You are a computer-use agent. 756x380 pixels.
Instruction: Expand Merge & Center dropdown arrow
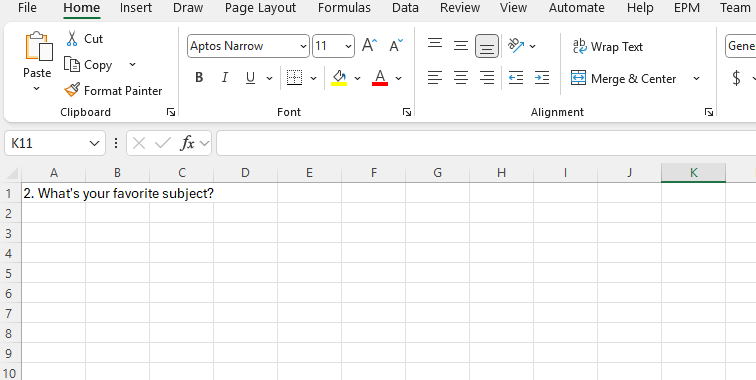(696, 79)
